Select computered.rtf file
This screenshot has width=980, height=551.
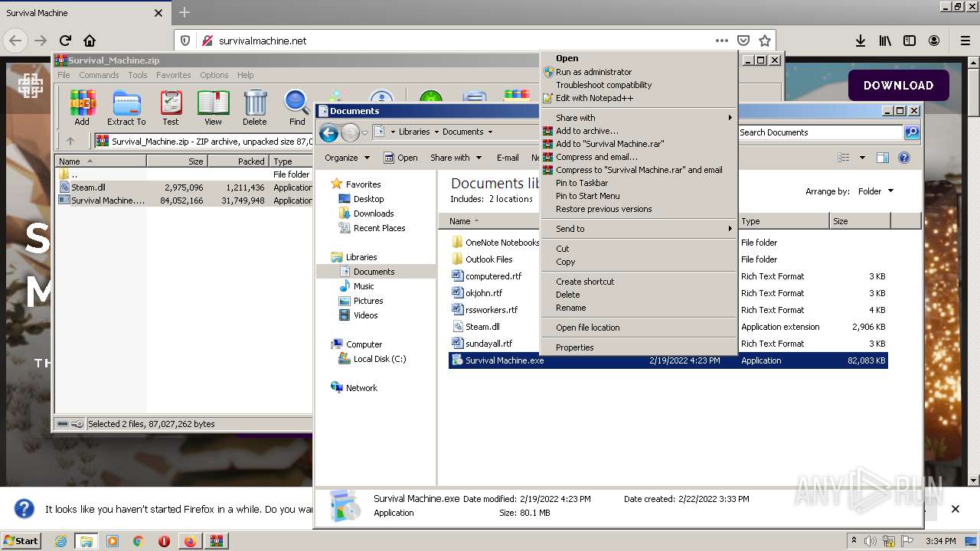(493, 276)
